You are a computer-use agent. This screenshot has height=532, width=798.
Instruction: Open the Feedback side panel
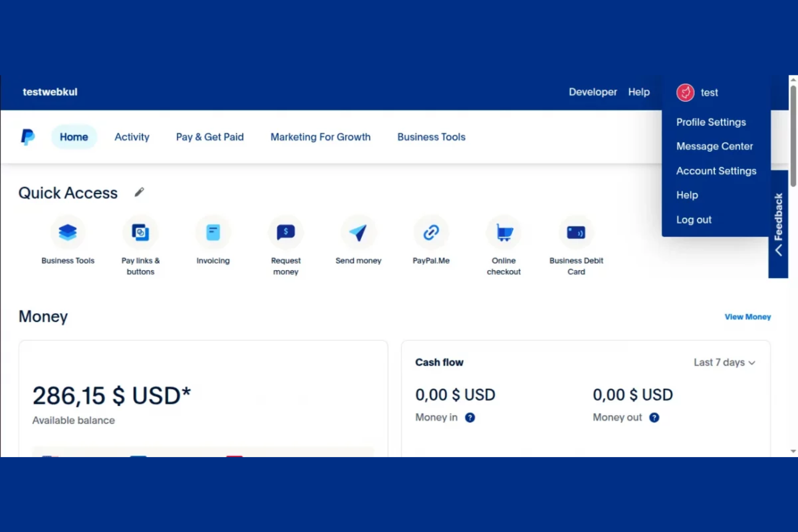click(778, 221)
